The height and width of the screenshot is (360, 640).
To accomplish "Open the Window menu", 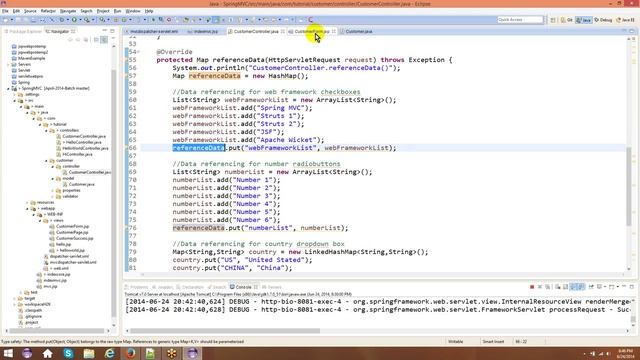I will (133, 11).
